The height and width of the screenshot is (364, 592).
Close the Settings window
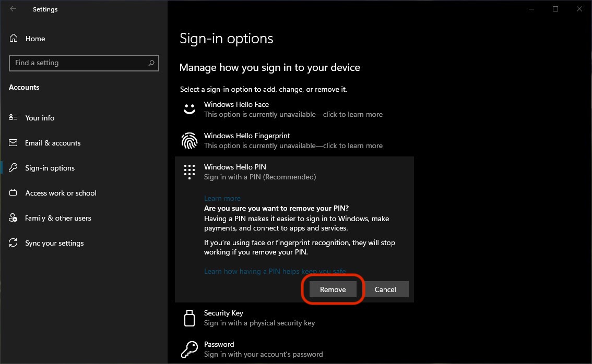pyautogui.click(x=579, y=9)
